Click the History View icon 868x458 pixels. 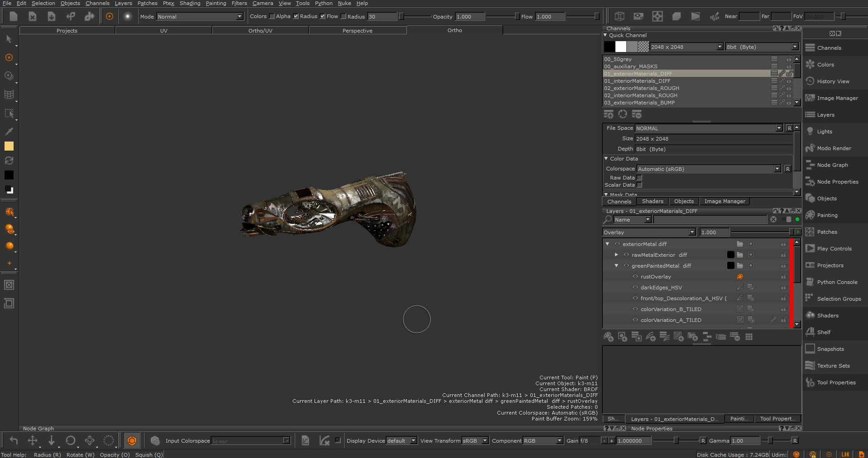[x=810, y=81]
